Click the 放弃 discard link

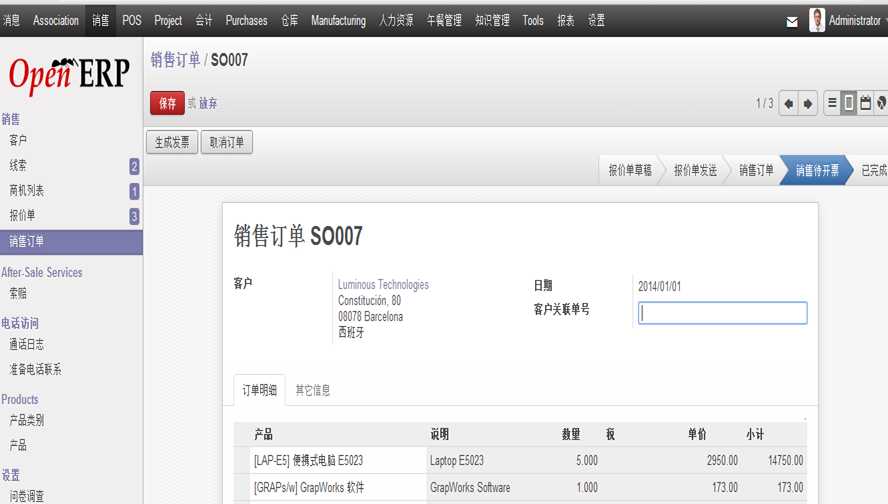(208, 104)
